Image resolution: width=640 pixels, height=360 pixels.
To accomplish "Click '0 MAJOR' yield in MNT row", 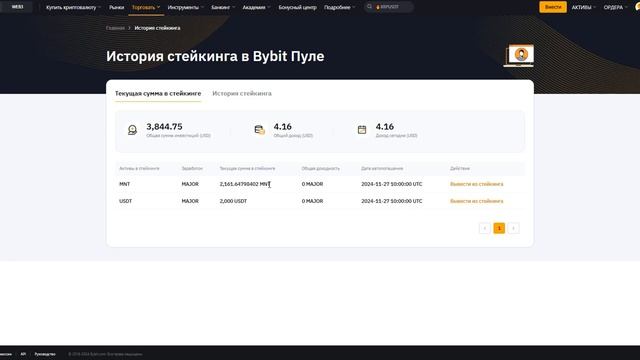I will pyautogui.click(x=312, y=184).
